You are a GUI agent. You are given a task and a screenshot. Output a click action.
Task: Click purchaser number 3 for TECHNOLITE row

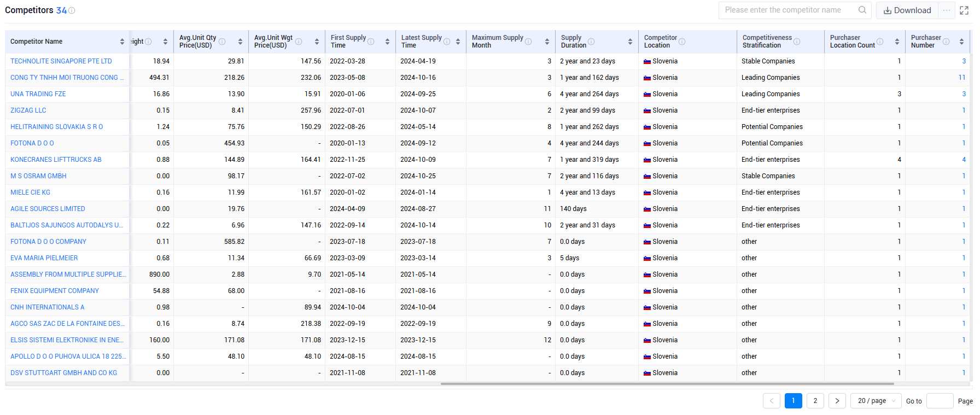964,61
